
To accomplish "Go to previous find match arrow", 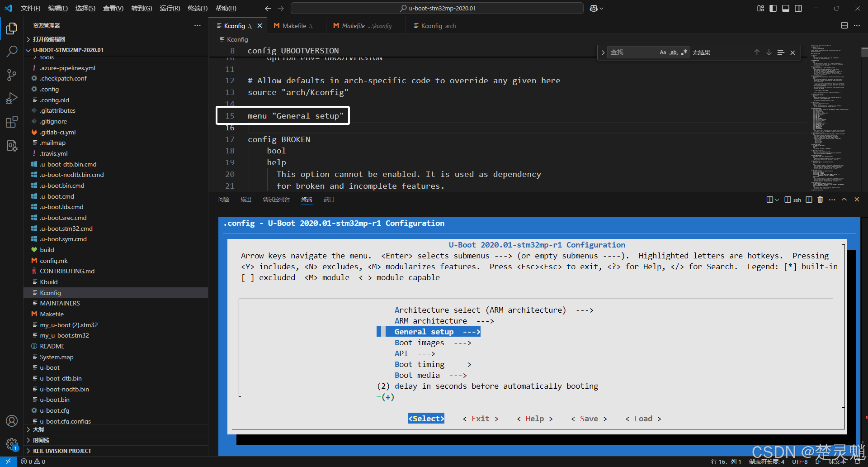I will click(757, 52).
